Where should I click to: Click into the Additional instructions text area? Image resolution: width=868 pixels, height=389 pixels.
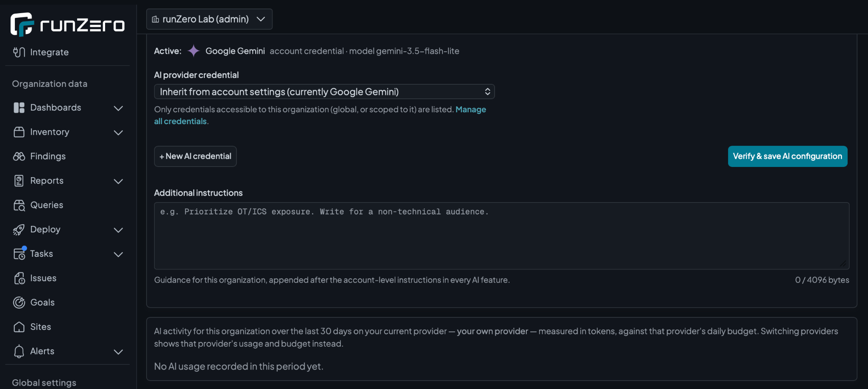click(x=501, y=236)
